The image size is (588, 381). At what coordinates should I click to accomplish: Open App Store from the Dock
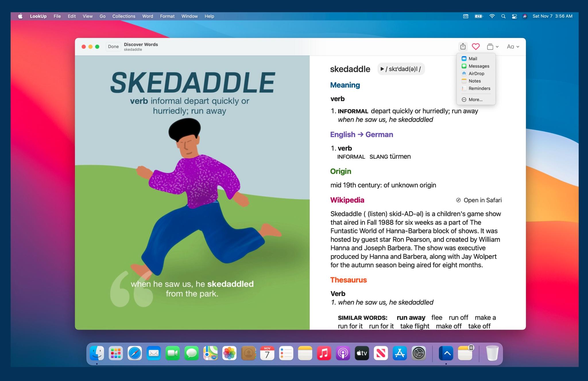400,353
